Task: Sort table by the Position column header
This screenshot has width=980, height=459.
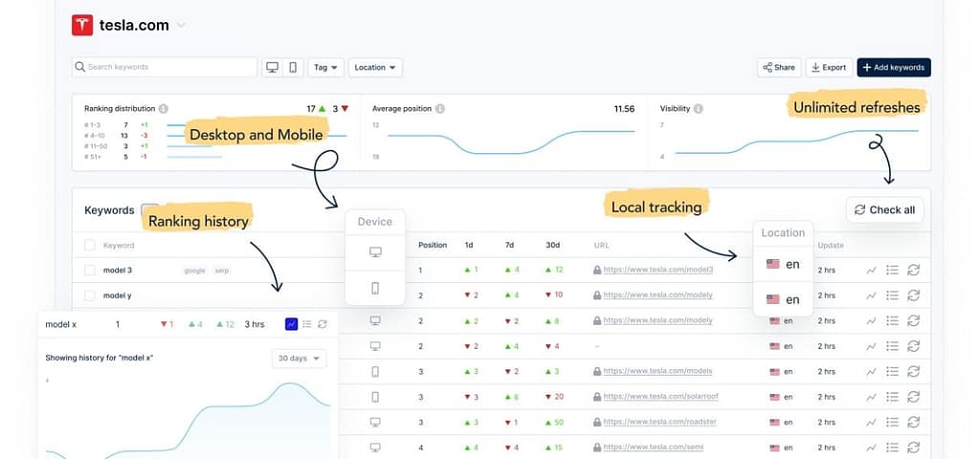Action: click(433, 245)
